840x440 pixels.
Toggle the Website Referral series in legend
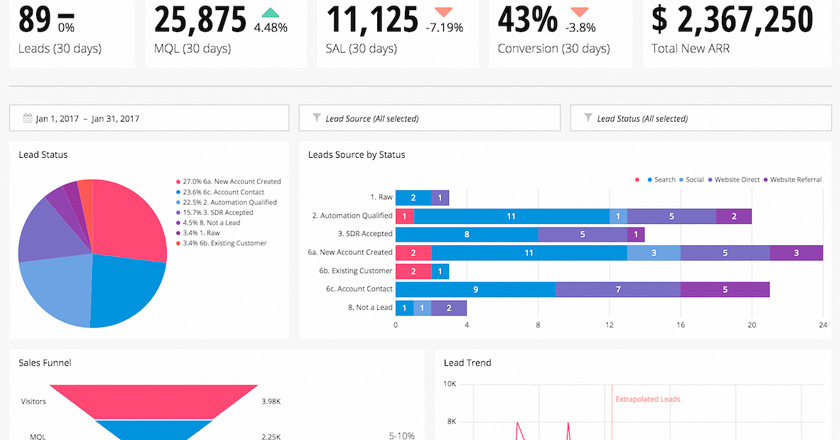pyautogui.click(x=792, y=180)
